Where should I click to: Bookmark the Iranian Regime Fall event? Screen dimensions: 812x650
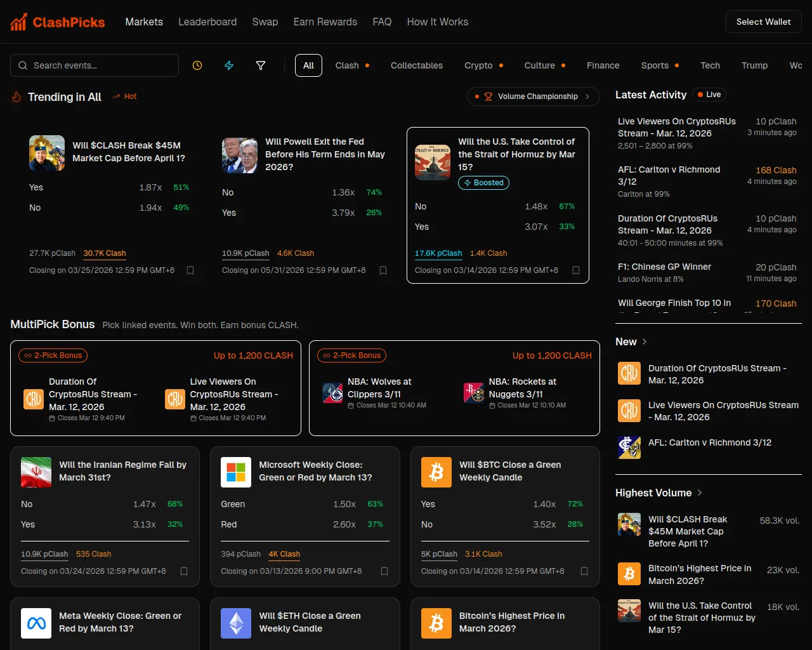tap(184, 571)
